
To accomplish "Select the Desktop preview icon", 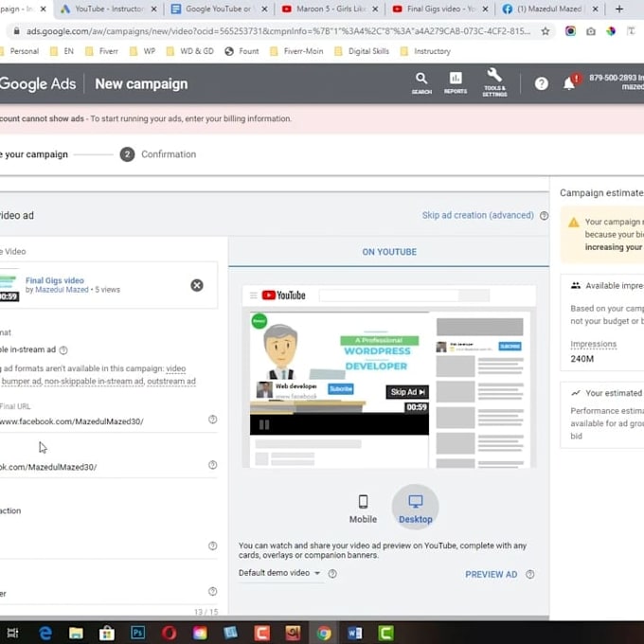I will [415, 508].
